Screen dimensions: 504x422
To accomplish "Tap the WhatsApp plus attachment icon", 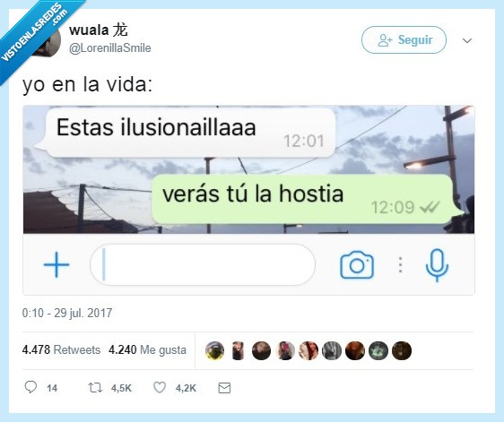I will pyautogui.click(x=56, y=264).
